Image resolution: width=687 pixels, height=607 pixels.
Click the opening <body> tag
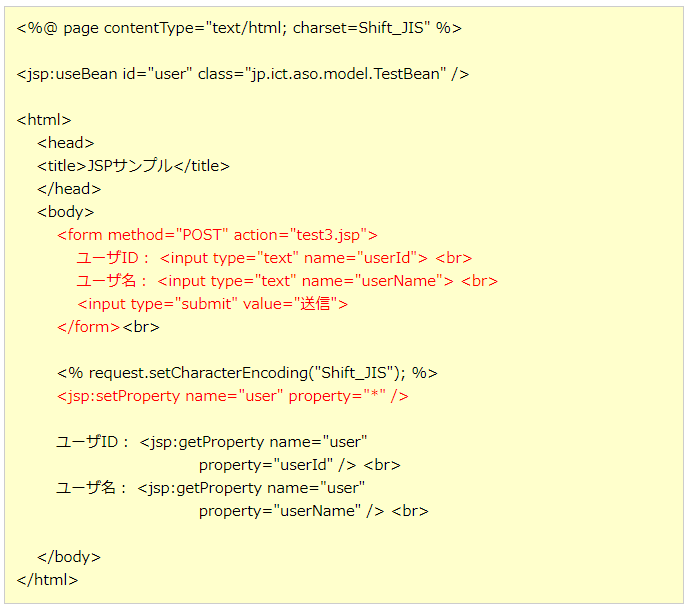click(66, 212)
